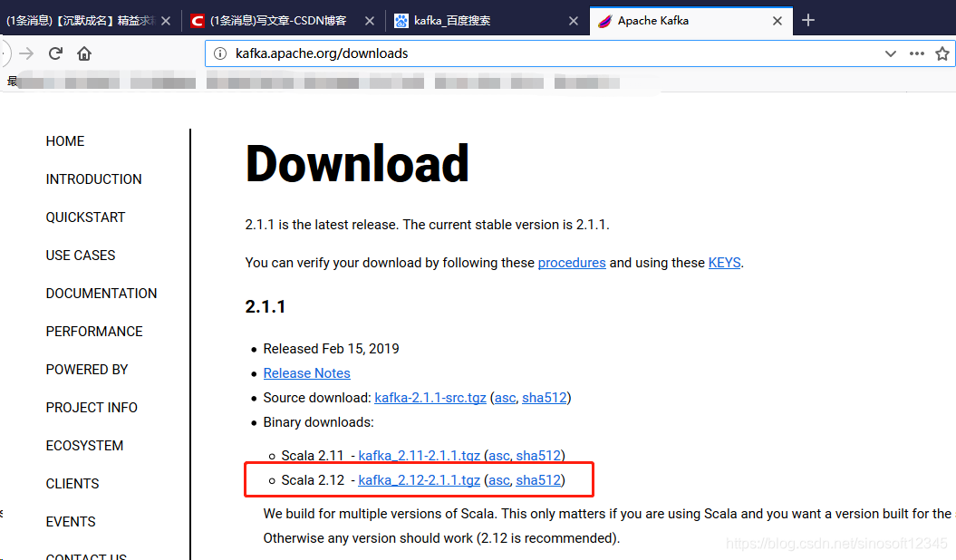
Task: Select the Apache Kafka tab
Action: tap(691, 21)
